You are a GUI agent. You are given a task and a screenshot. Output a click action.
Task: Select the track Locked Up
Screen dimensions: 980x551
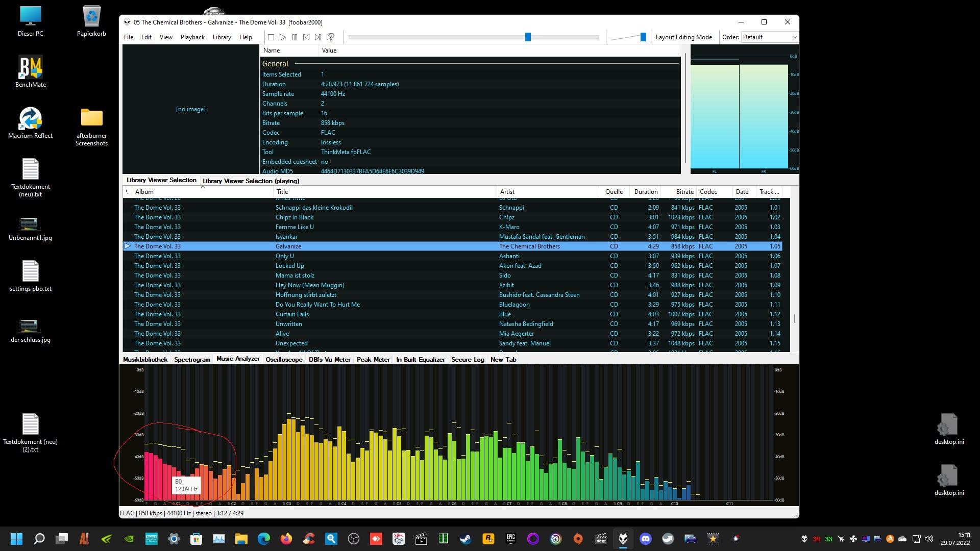[x=452, y=266]
